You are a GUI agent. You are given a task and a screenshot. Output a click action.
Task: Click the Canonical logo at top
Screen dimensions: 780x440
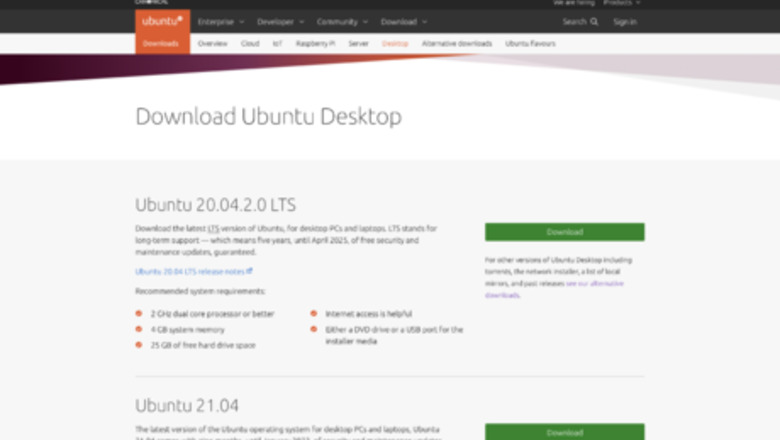tap(151, 2)
